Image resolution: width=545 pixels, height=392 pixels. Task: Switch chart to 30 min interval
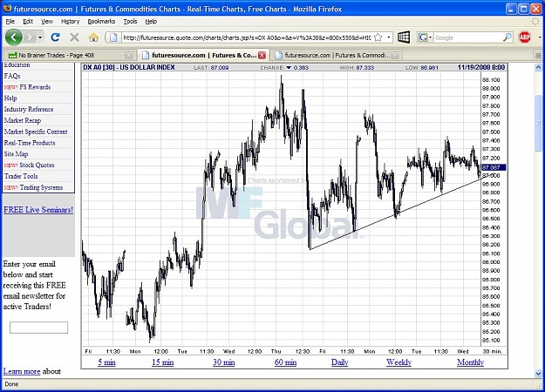[224, 362]
